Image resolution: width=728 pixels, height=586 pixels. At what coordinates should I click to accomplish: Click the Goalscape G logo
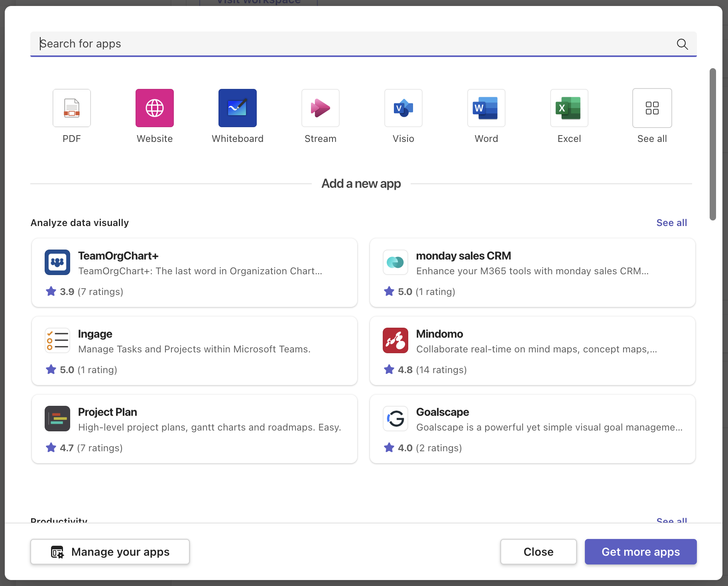[x=395, y=419]
